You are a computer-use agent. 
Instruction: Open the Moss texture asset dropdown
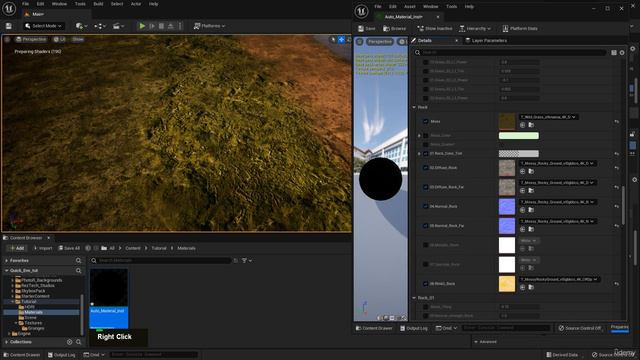[548, 117]
